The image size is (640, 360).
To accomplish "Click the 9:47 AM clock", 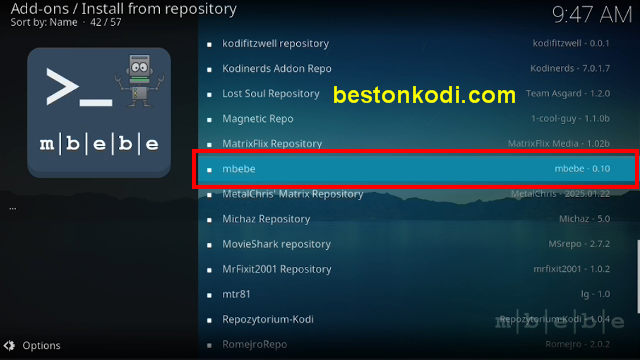I will tap(592, 15).
